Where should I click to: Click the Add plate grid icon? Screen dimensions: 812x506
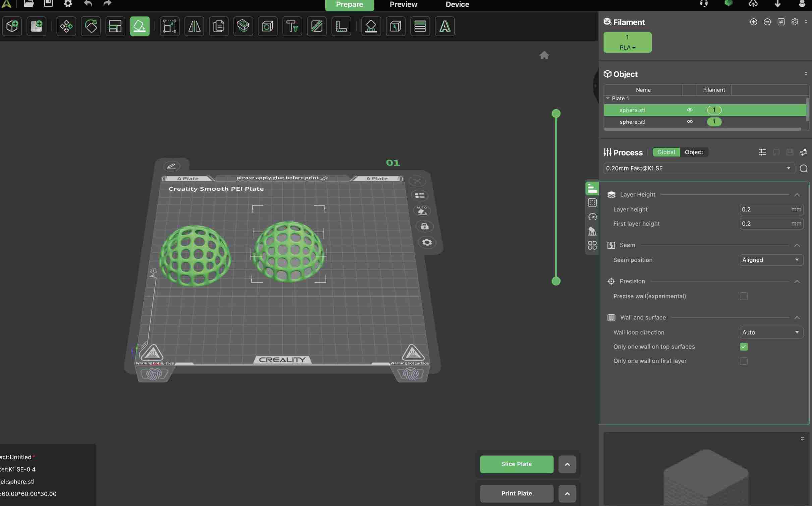[x=37, y=26]
